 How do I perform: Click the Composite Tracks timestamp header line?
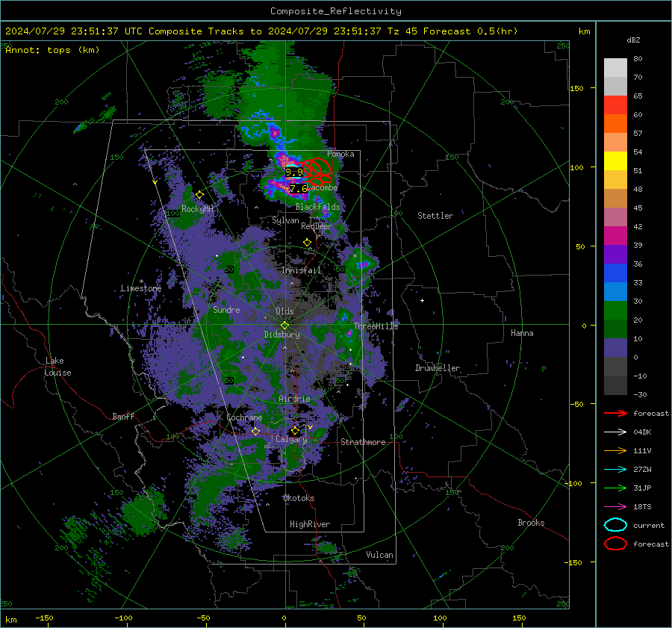pyautogui.click(x=261, y=31)
